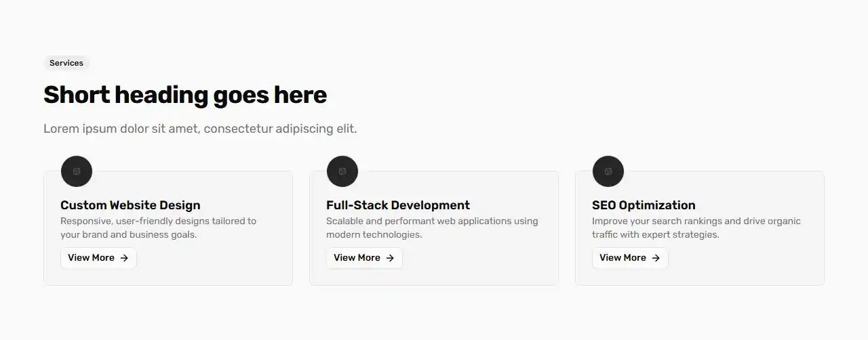Click the "Short heading goes here" title
The image size is (868, 340).
(x=184, y=95)
